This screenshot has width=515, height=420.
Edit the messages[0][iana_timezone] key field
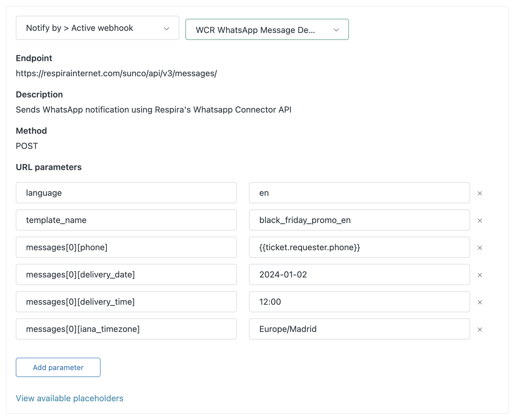pos(126,329)
